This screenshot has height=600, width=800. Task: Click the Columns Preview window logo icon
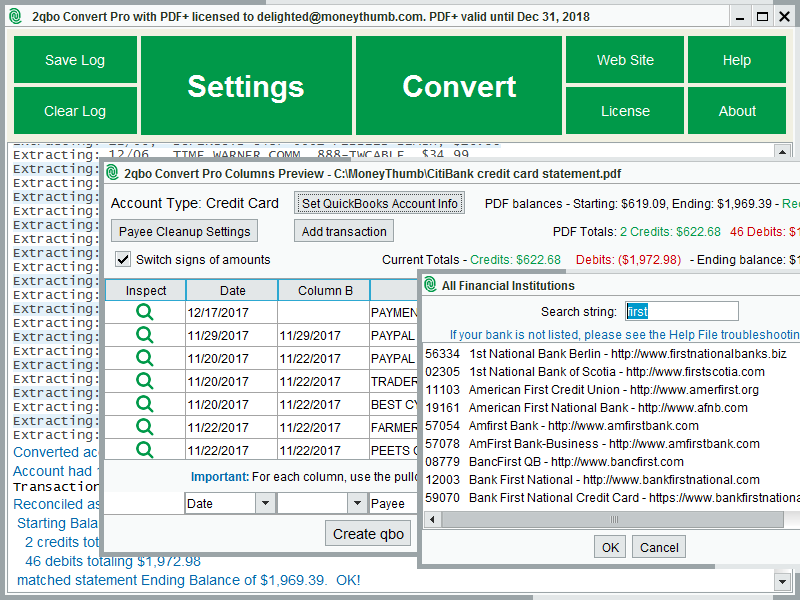pos(112,173)
